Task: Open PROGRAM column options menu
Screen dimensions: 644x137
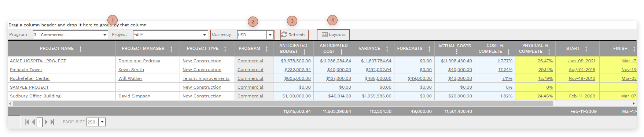Action: point(267,49)
